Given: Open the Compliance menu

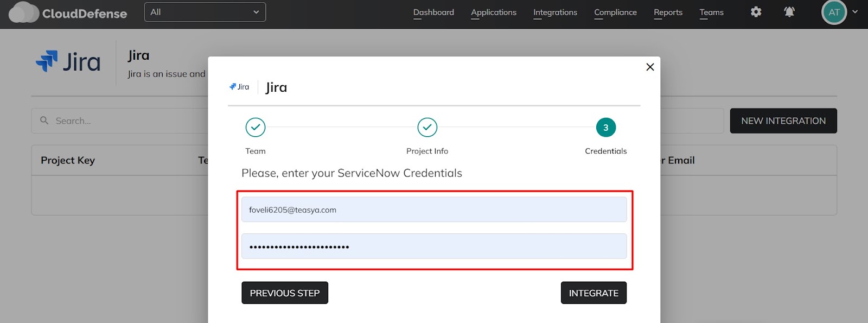Looking at the screenshot, I should point(615,12).
